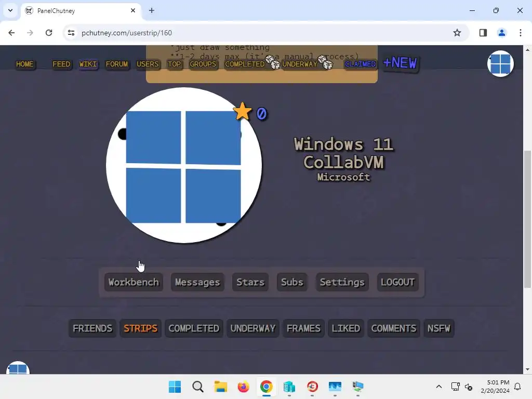Open the FORUM navigation link
The height and width of the screenshot is (399, 532).
click(x=117, y=64)
